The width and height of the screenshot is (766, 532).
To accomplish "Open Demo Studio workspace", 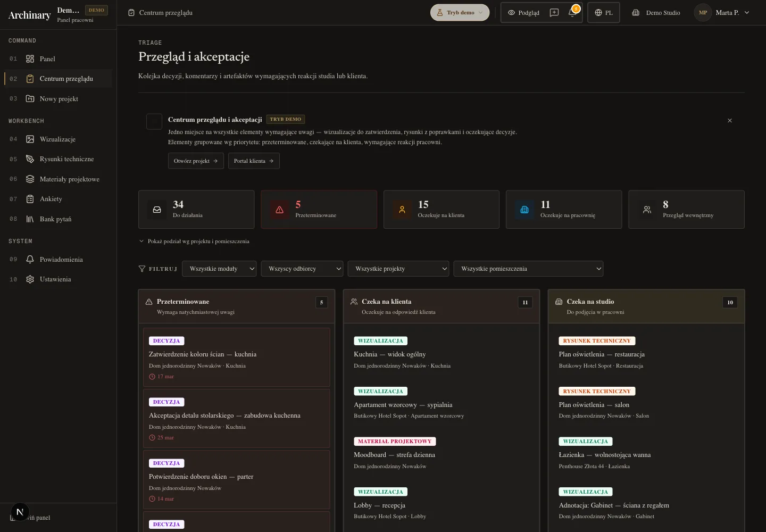I will click(x=656, y=13).
